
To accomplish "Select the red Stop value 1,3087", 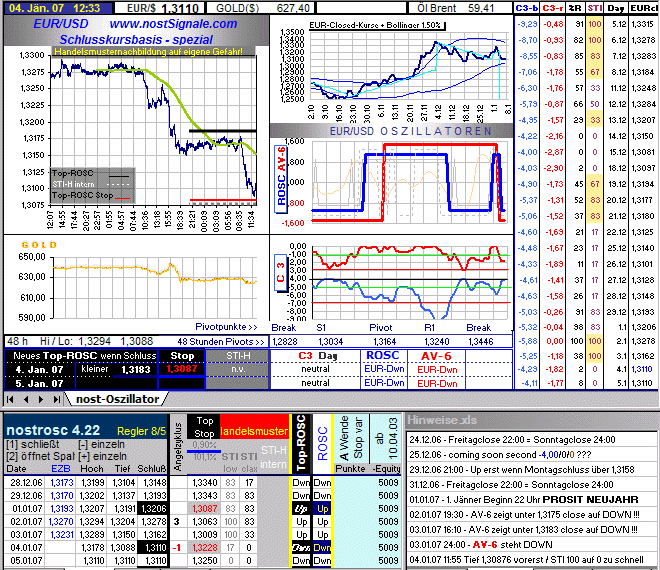I will [x=181, y=369].
